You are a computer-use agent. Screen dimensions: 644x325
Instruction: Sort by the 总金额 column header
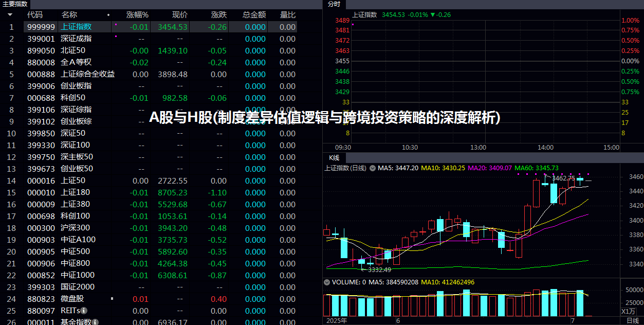point(254,15)
